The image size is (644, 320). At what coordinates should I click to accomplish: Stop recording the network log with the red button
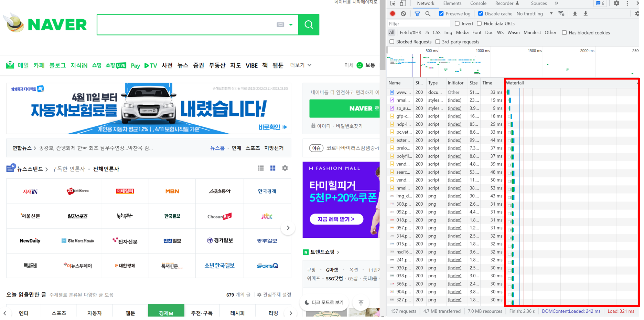[393, 14]
